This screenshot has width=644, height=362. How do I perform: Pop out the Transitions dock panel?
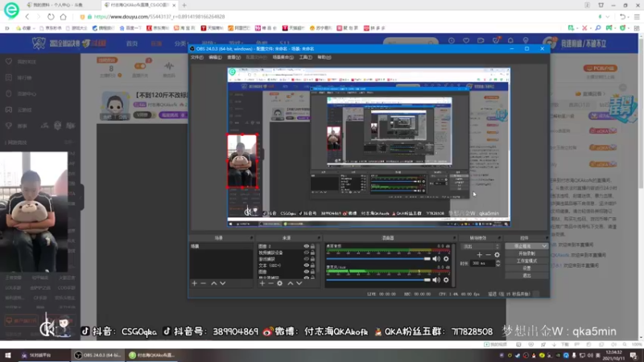point(499,238)
